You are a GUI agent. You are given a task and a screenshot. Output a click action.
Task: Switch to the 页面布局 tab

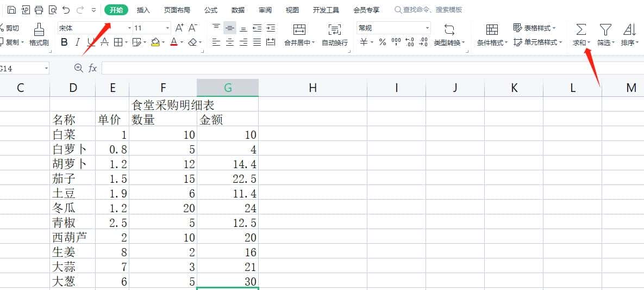pos(177,10)
